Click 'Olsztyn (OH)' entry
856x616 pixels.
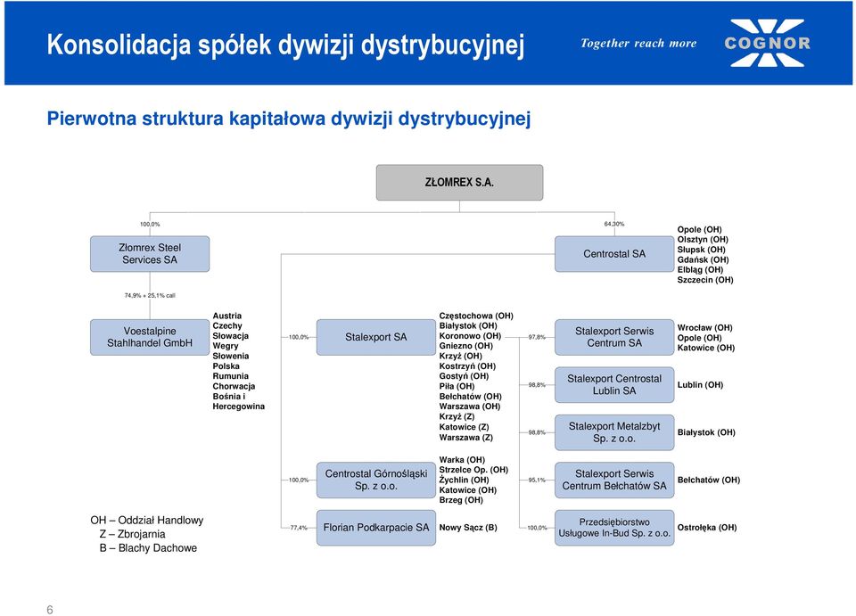[x=703, y=240]
